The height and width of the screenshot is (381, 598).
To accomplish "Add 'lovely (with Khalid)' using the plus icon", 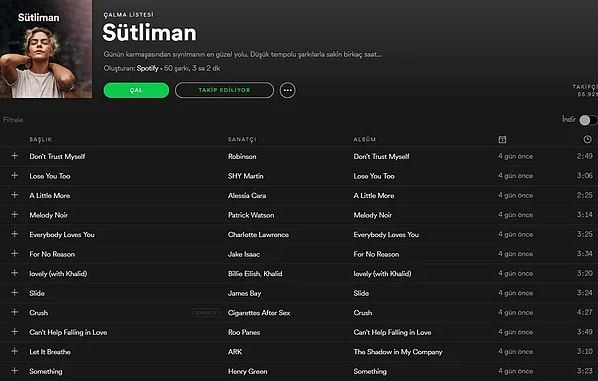I will tap(14, 273).
